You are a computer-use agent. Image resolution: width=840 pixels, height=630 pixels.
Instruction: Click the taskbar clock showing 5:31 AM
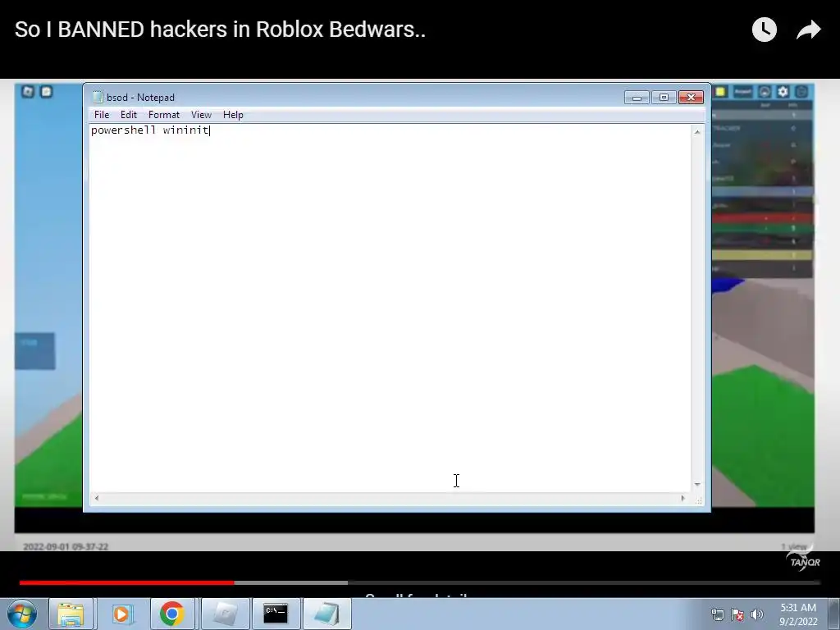(798, 614)
